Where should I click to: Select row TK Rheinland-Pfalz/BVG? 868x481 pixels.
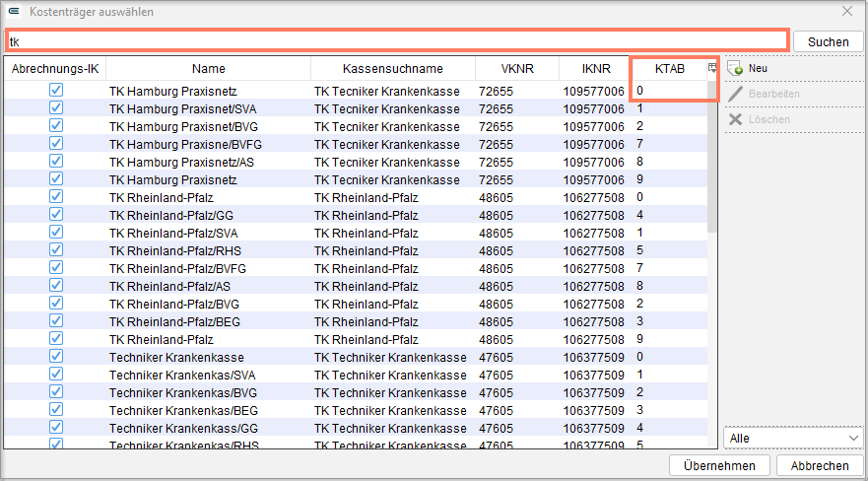[356, 304]
